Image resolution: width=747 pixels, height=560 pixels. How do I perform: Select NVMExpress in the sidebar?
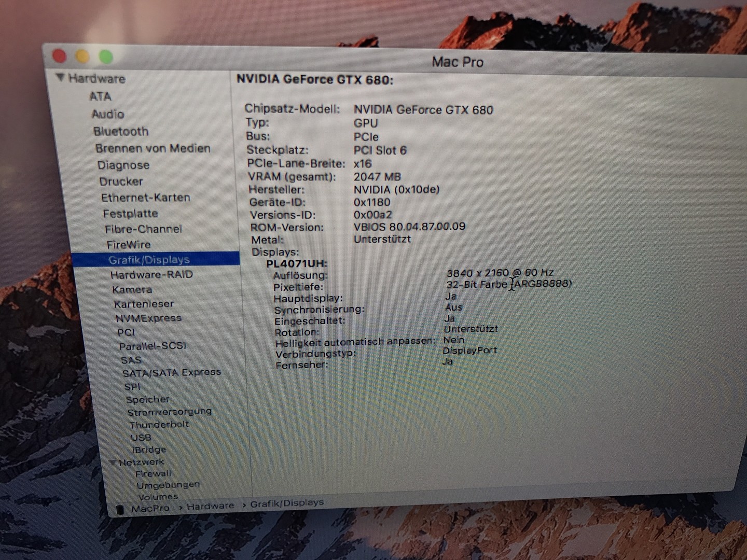click(149, 318)
